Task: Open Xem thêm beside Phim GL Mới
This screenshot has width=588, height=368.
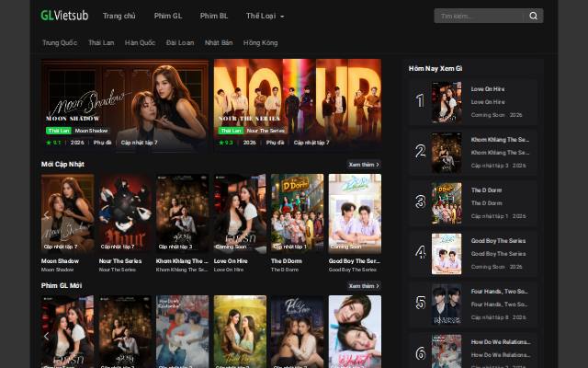Action: pyautogui.click(x=364, y=286)
